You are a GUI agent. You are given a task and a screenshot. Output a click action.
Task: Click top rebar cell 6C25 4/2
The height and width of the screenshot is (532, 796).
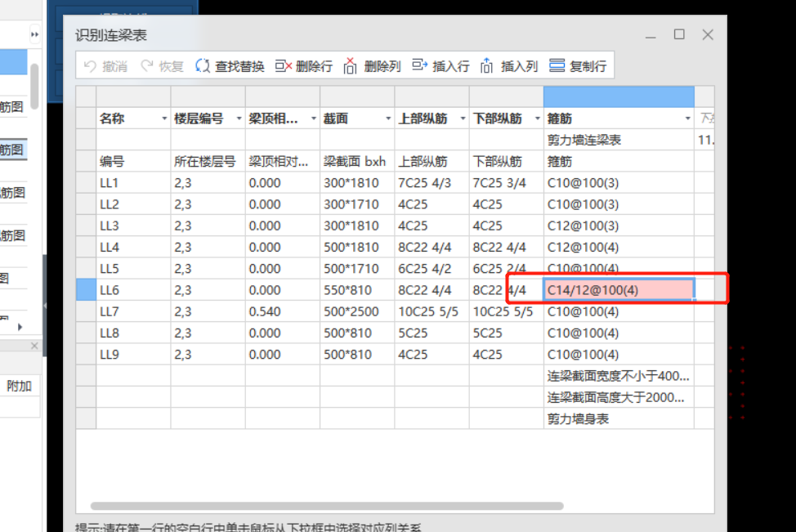(432, 269)
